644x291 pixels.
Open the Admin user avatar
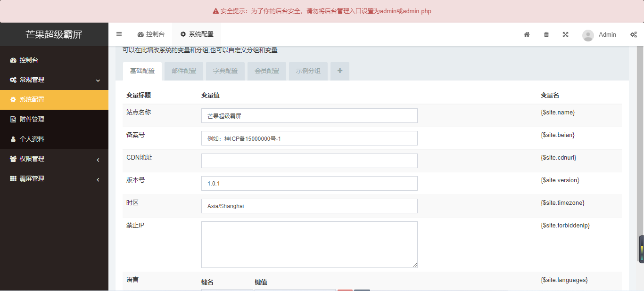pos(588,35)
